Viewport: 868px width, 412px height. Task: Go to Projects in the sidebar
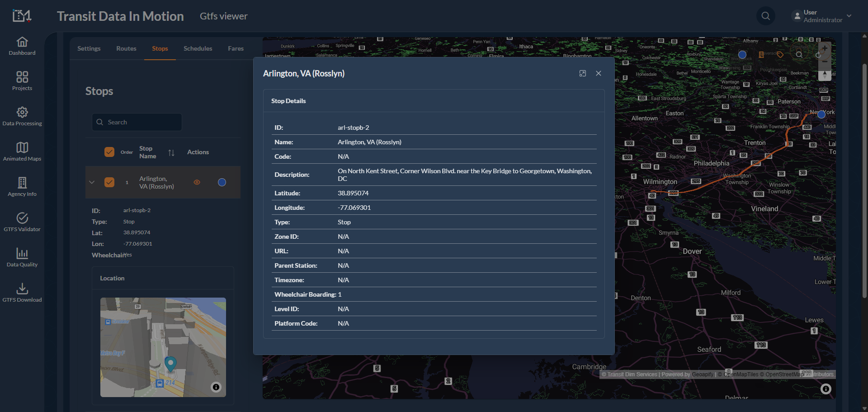tap(22, 81)
